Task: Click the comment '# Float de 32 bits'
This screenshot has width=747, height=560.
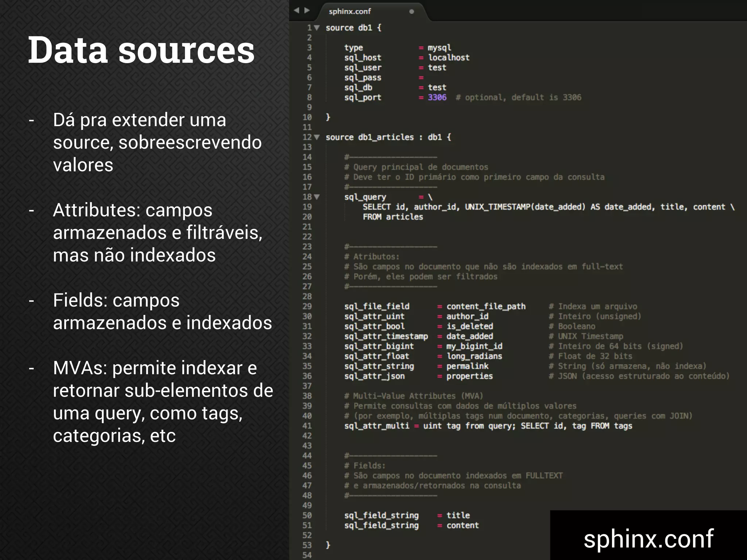Action: (x=591, y=356)
